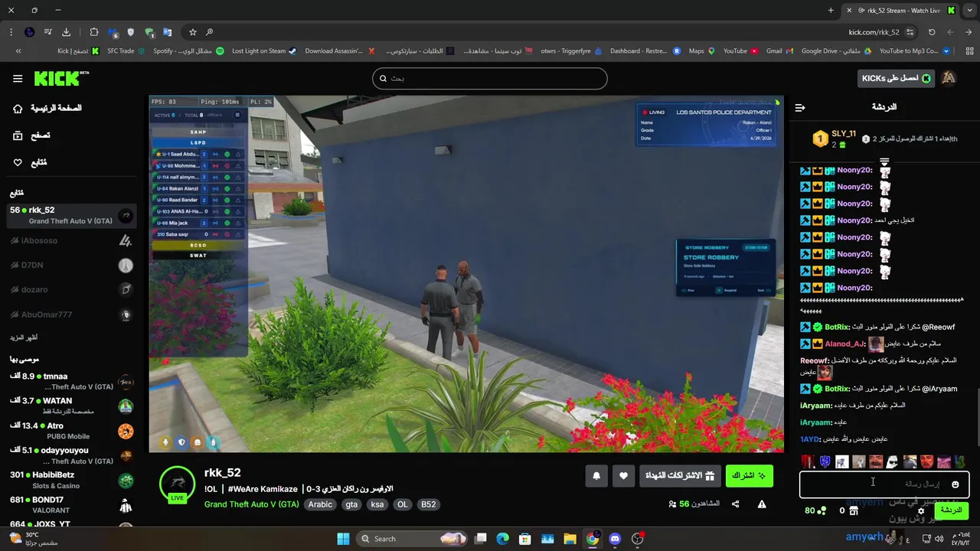Viewport: 980px width, 551px height.
Task: Open AbuOmar777 channel in sidebar
Action: click(x=70, y=315)
